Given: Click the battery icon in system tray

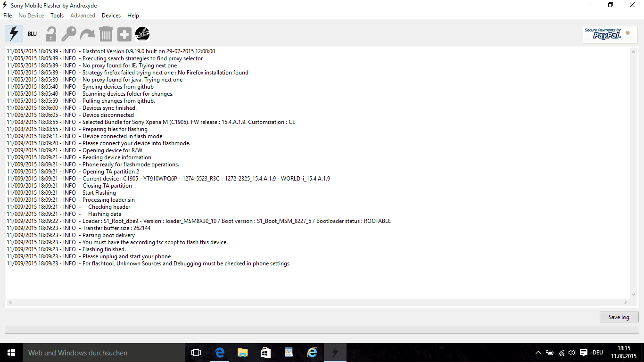Looking at the screenshot, I should pyautogui.click(x=550, y=353).
